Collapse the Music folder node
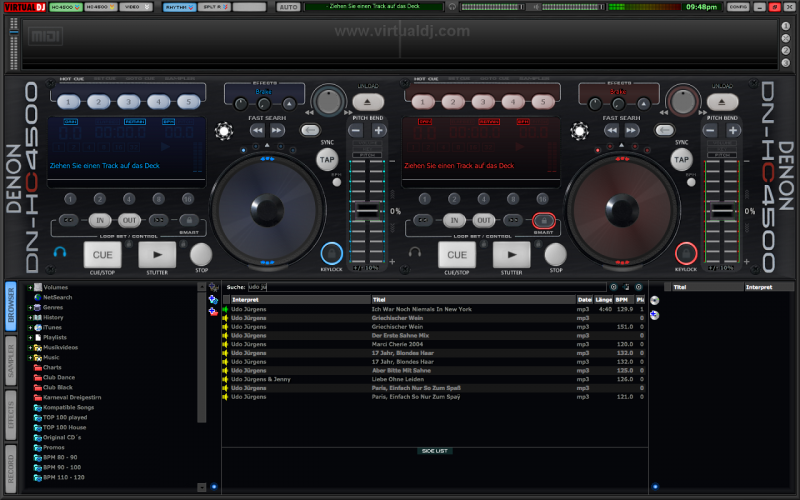 [30, 358]
